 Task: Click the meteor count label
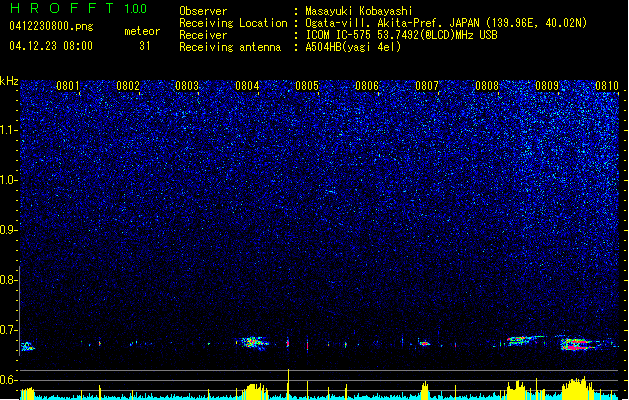pos(142,31)
